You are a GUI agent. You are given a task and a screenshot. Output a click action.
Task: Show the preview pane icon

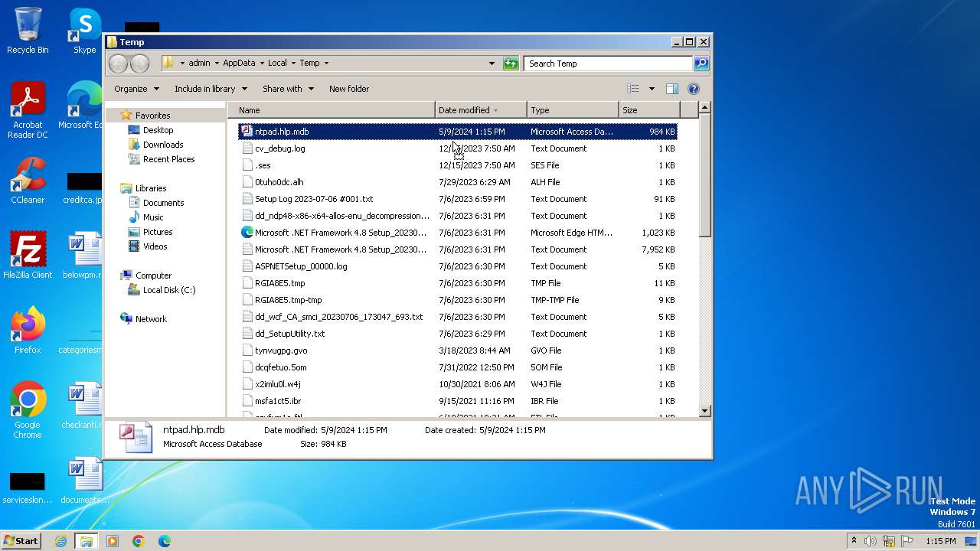[671, 89]
